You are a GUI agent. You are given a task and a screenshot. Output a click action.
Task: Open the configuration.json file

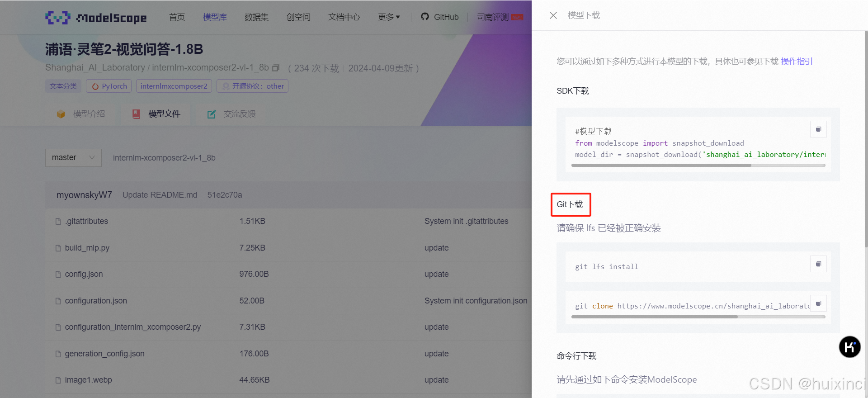[96, 301]
